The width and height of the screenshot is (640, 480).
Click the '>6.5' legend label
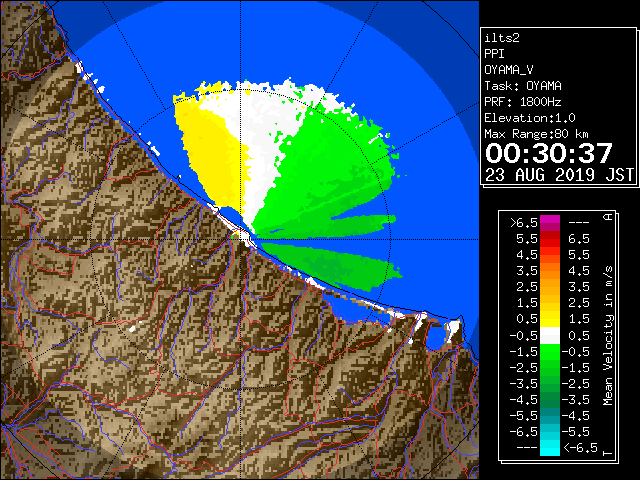tap(523, 223)
